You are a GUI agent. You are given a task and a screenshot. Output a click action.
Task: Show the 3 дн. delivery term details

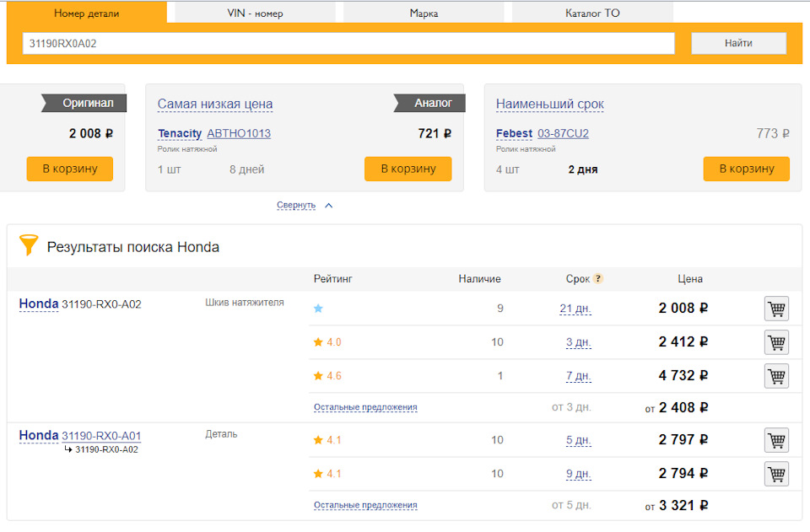(x=578, y=342)
